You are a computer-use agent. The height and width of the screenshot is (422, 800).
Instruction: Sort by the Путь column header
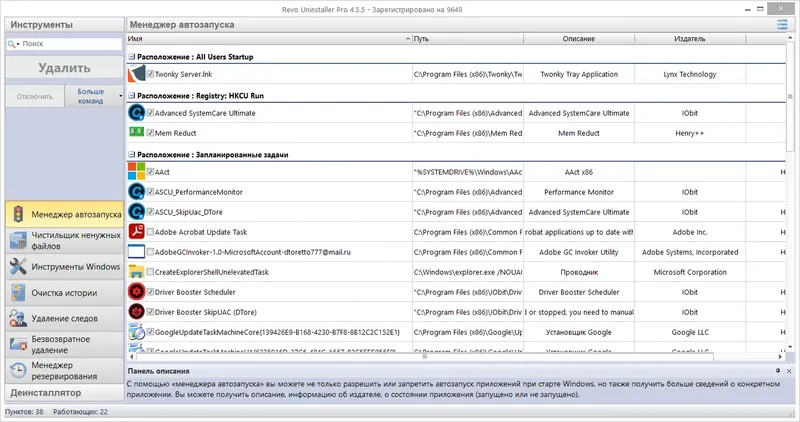point(467,39)
